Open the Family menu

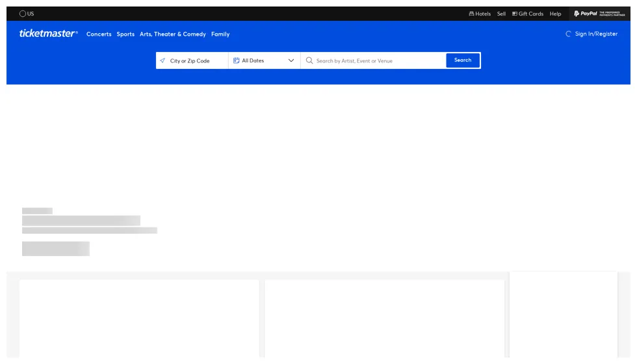coord(220,34)
